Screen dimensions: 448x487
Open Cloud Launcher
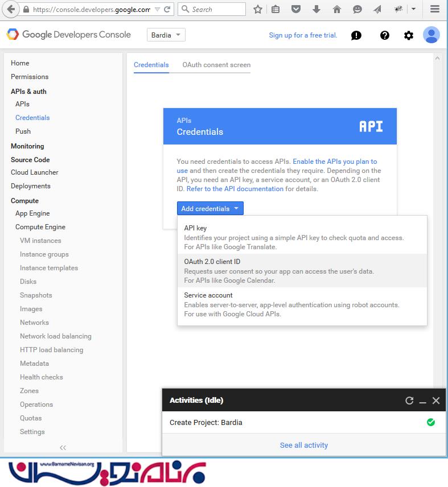pos(35,172)
